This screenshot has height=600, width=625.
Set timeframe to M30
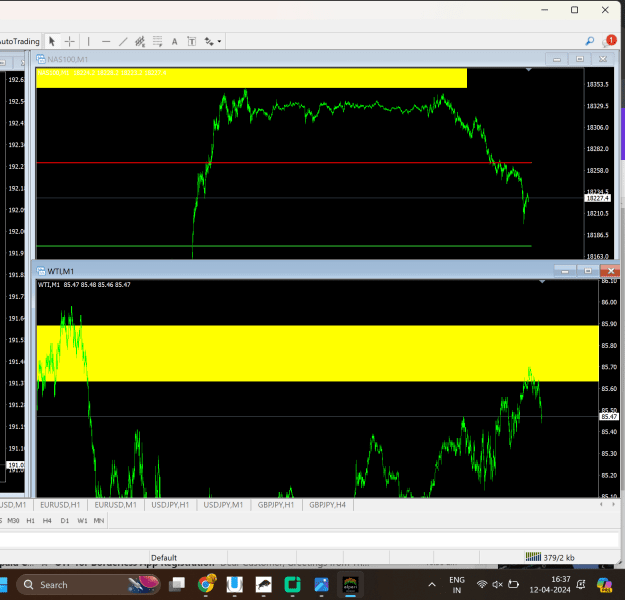point(13,521)
